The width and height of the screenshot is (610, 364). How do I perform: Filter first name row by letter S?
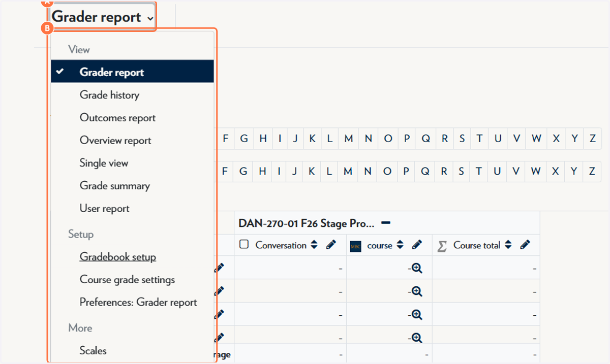click(462, 139)
